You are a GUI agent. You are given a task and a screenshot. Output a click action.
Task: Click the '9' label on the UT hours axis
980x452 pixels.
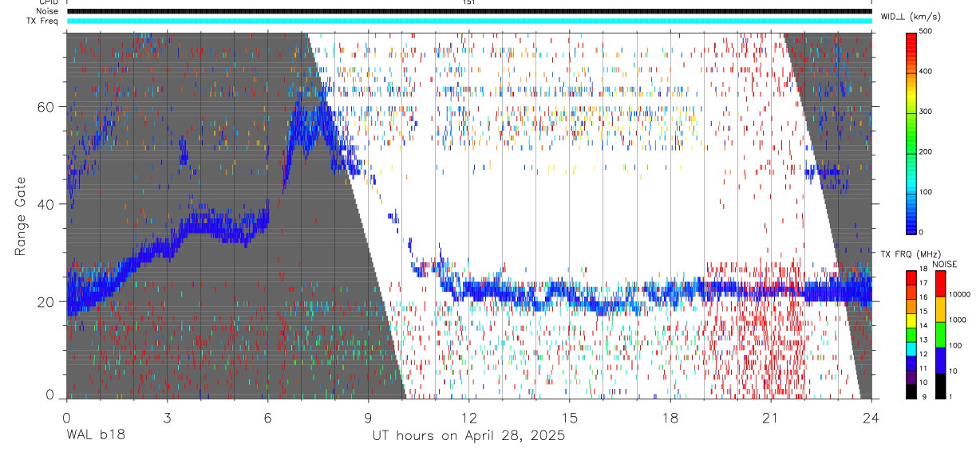pos(368,417)
